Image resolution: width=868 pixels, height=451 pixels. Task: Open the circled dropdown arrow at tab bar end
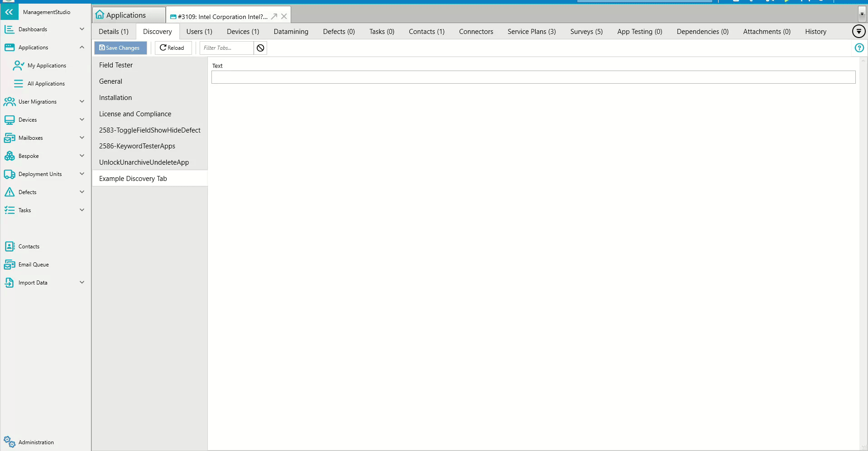point(858,31)
